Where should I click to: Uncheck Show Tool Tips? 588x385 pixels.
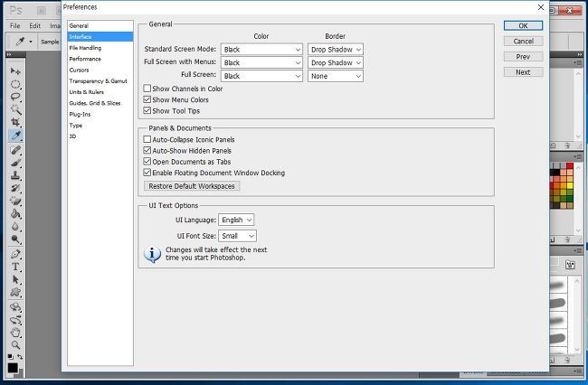coord(147,110)
